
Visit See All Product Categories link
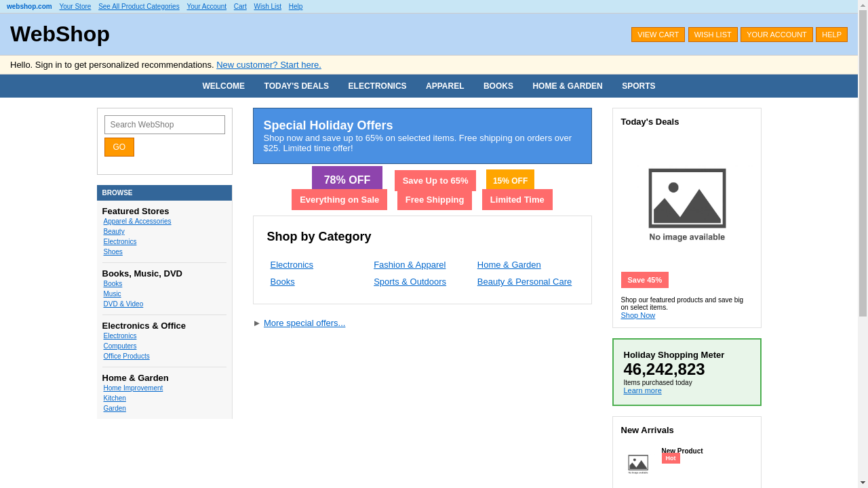coord(138,6)
